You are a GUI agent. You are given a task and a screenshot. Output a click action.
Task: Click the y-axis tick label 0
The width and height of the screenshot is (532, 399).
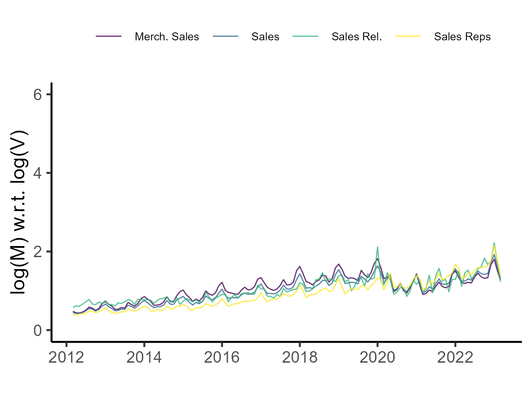[x=37, y=330]
